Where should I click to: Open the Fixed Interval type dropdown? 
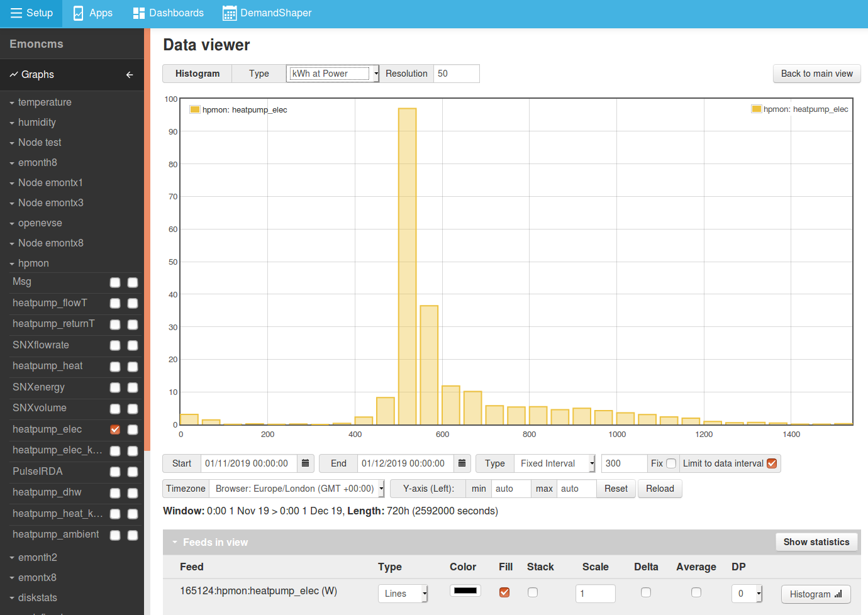(x=555, y=463)
